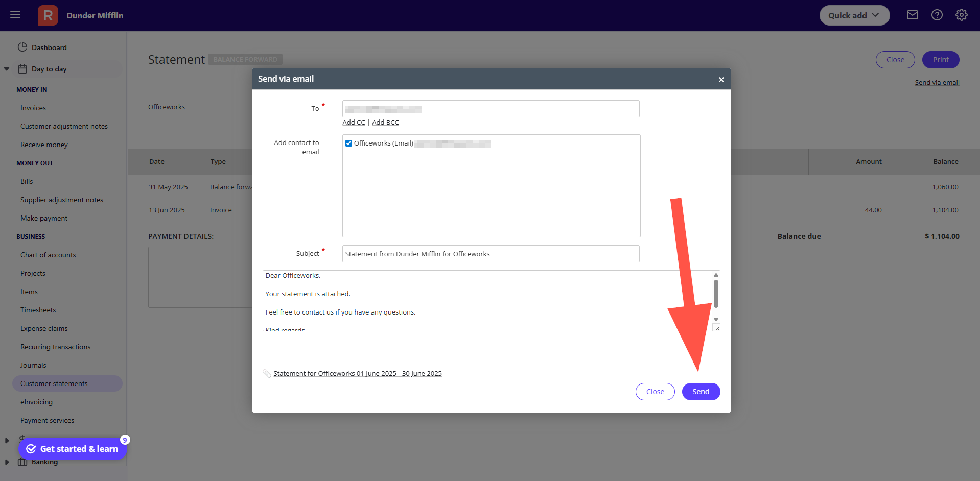Open Projects in the sidebar
This screenshot has height=481, width=980.
point(33,273)
